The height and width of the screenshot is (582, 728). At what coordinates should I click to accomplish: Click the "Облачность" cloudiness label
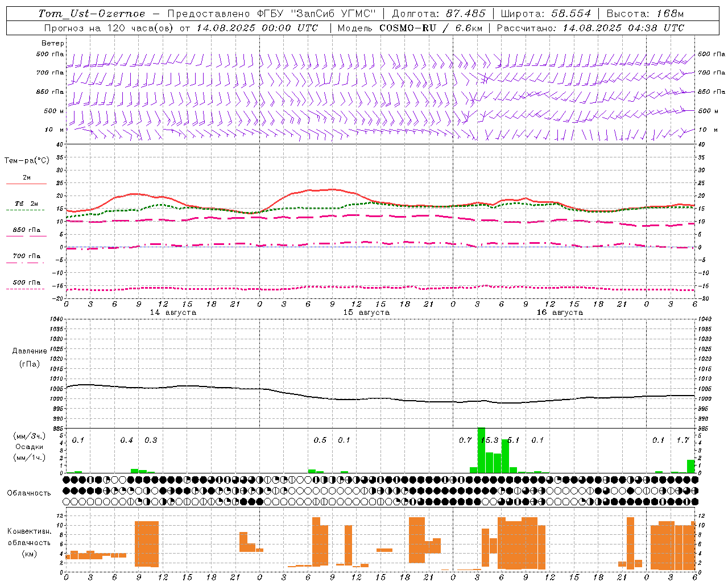pyautogui.click(x=29, y=493)
